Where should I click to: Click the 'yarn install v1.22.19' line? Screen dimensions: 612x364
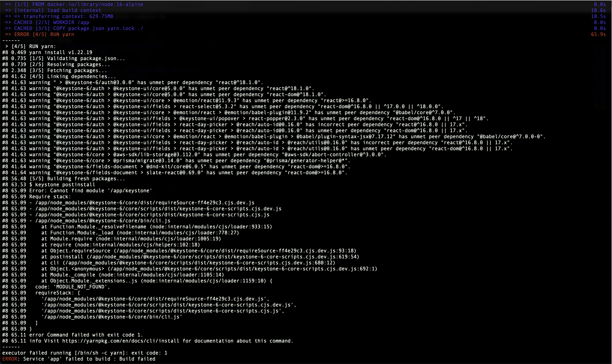coord(47,53)
